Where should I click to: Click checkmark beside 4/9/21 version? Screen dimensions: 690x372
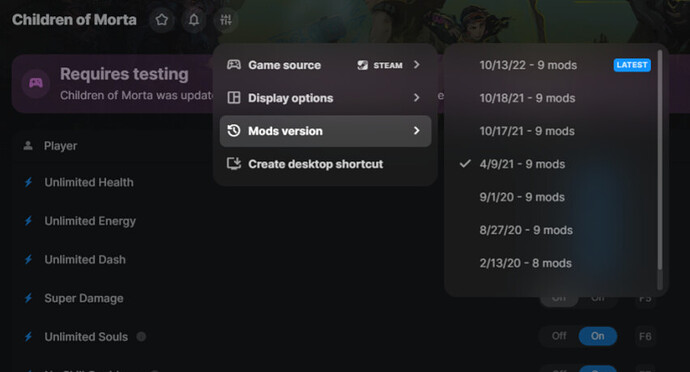click(465, 164)
